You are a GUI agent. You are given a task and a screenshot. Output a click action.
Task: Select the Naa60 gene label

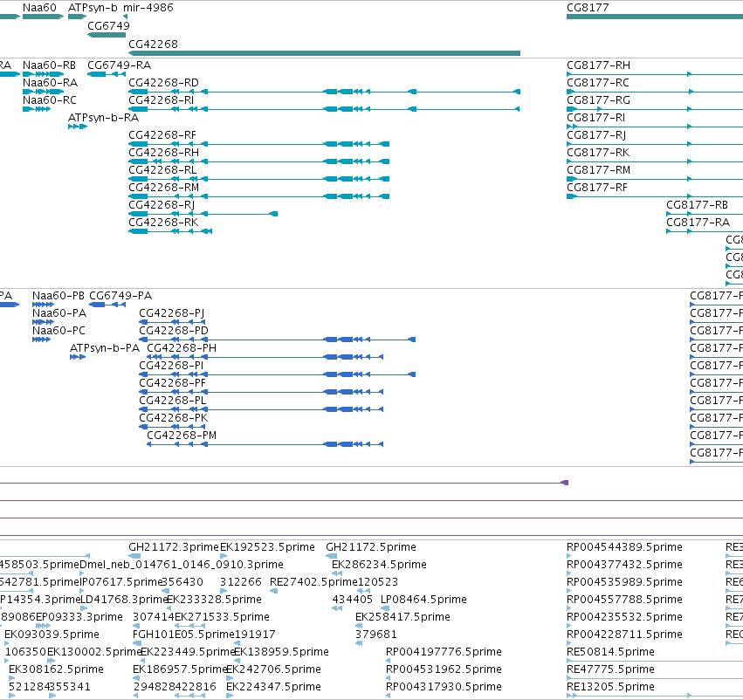pyautogui.click(x=39, y=8)
